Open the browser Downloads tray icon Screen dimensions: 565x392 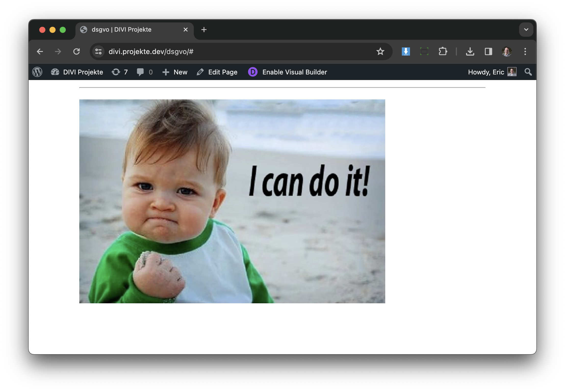coord(470,51)
